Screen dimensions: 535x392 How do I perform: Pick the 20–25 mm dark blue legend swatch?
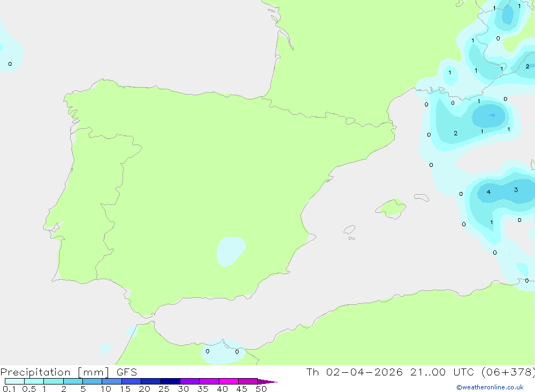150,381
